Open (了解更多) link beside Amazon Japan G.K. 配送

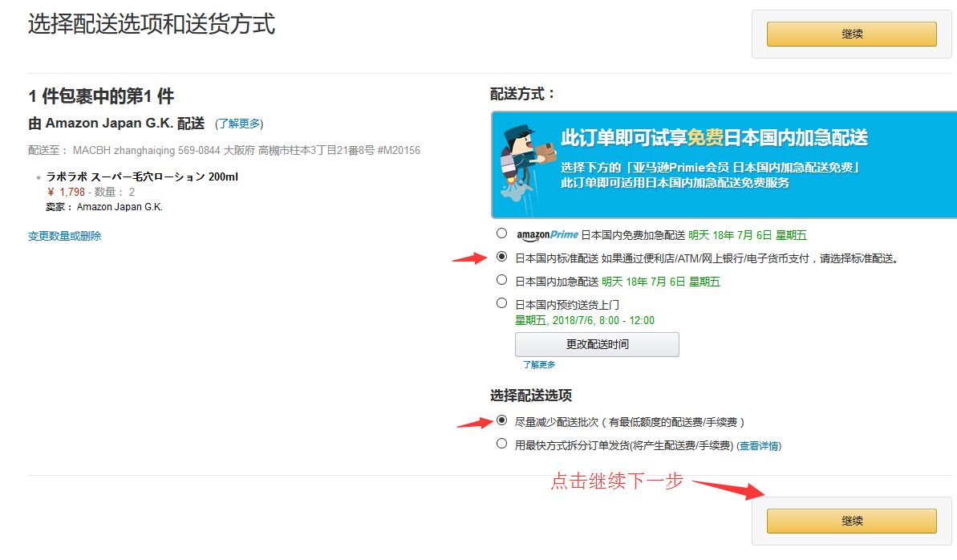(238, 124)
